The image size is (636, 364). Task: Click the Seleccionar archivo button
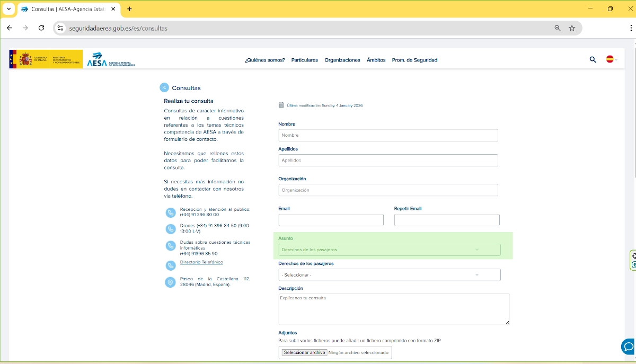[304, 352]
